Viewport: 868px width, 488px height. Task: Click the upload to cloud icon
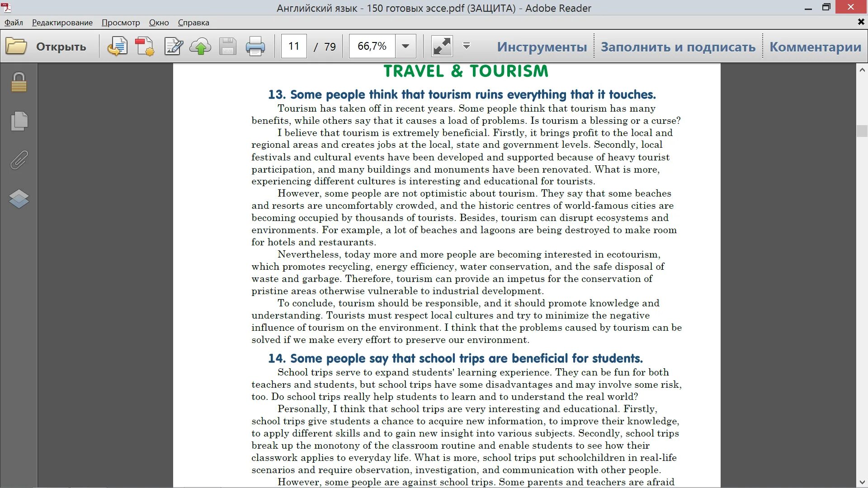[x=200, y=47]
